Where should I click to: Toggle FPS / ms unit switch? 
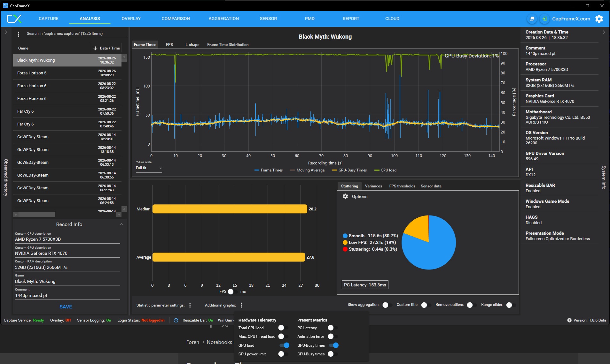233,292
